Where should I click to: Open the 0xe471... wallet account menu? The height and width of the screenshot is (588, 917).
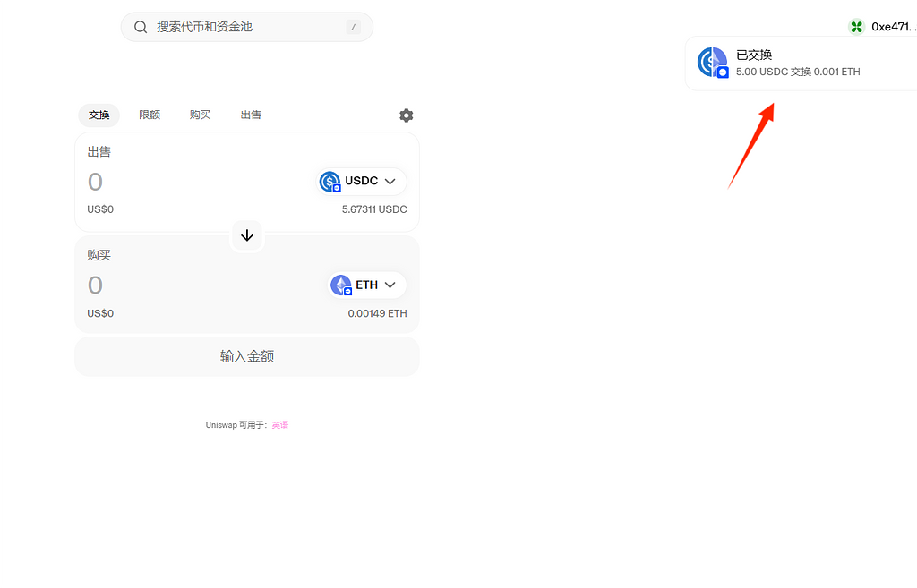pos(893,27)
